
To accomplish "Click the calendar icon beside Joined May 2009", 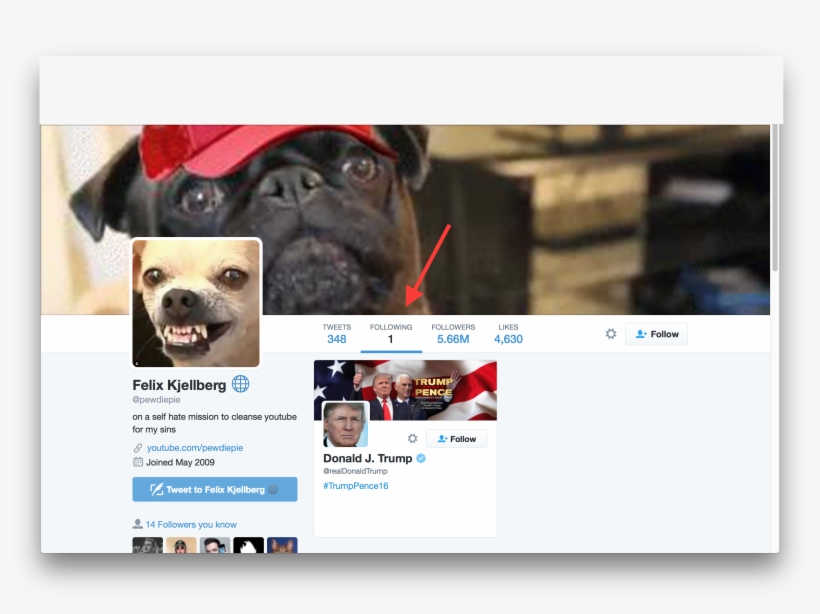I will pos(138,462).
